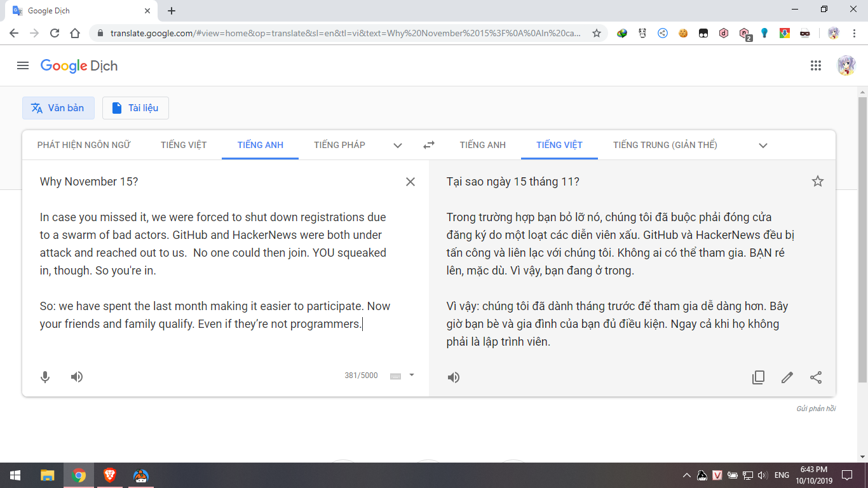
Task: Go to the Chrome home page
Action: (75, 33)
